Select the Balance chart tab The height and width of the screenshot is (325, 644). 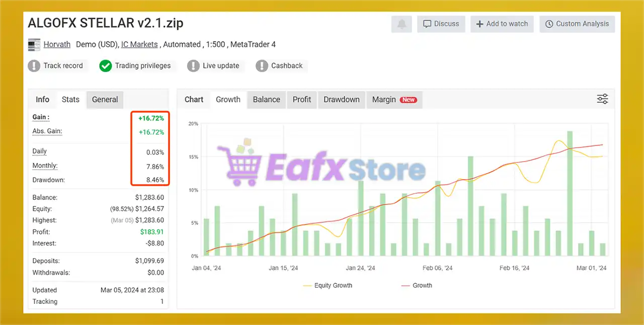point(266,100)
